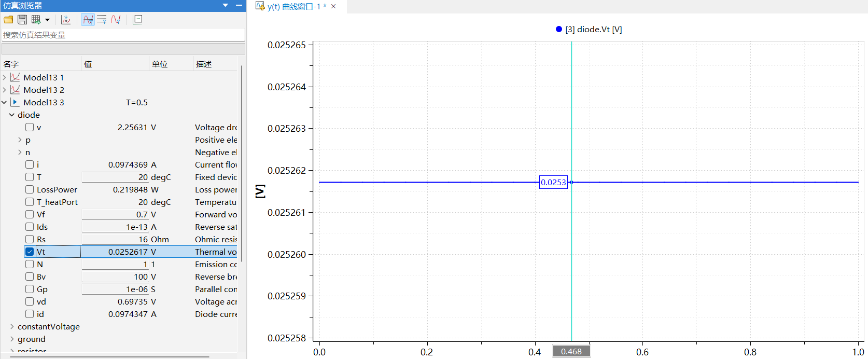
Task: Click the Bv value 100 field
Action: point(115,277)
